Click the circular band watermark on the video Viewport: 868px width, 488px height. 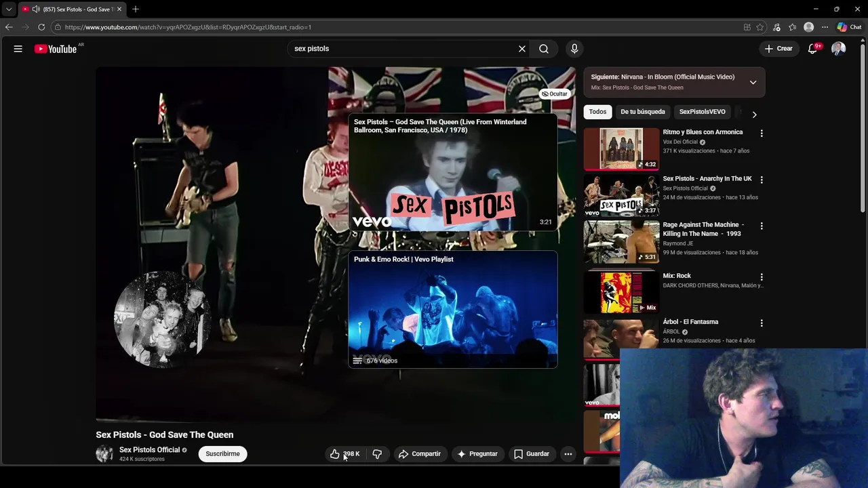click(162, 319)
